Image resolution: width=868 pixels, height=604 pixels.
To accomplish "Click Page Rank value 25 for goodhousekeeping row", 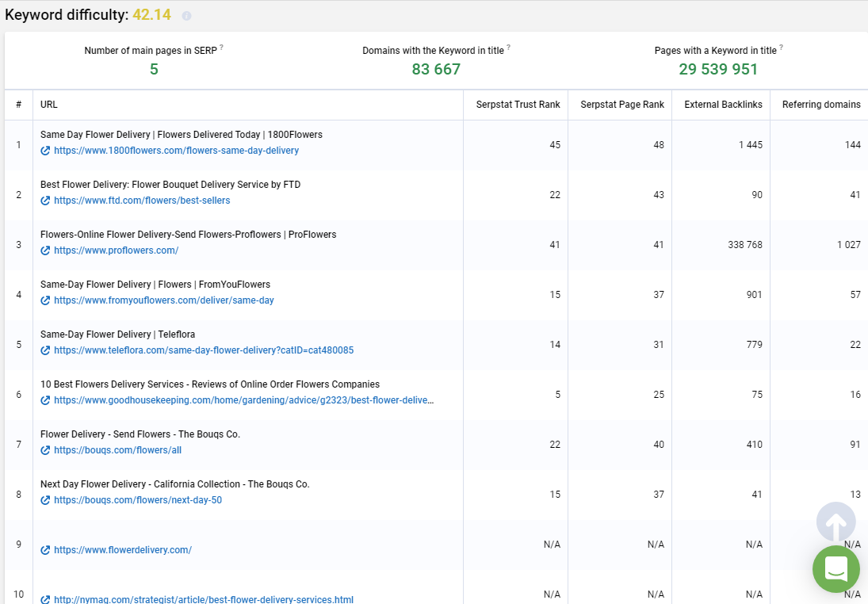I will click(659, 395).
